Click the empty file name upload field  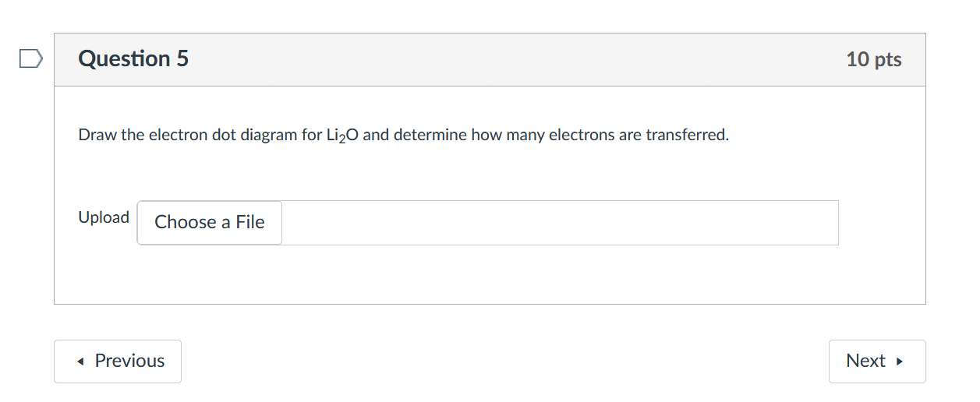[x=559, y=223]
